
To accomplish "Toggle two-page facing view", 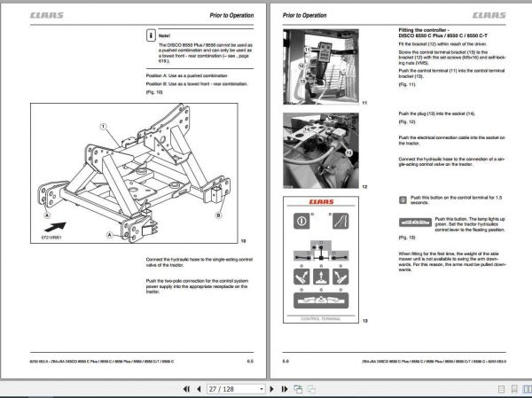I will [x=528, y=389].
